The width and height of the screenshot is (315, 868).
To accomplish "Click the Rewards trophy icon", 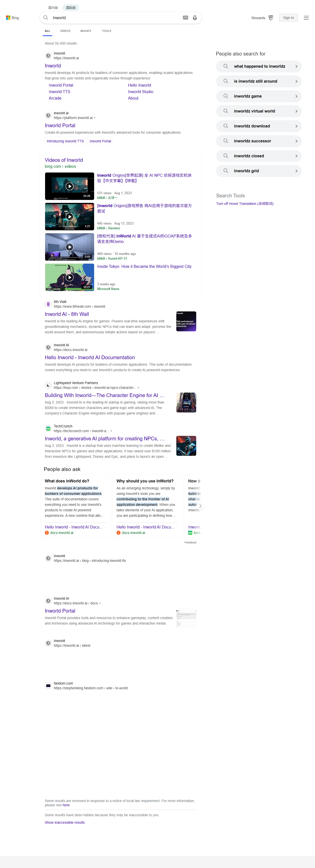I will coord(270,18).
